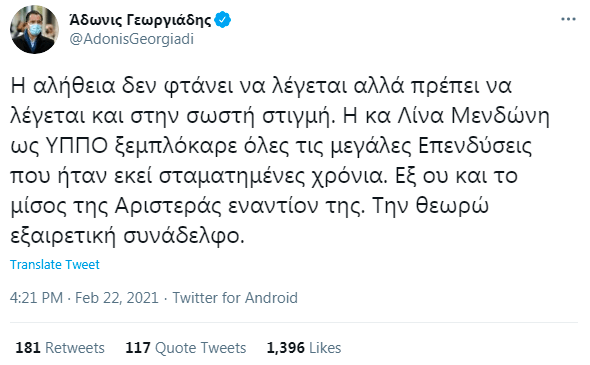
Task: Click the final word συνάδελφο
Action: tap(184, 236)
